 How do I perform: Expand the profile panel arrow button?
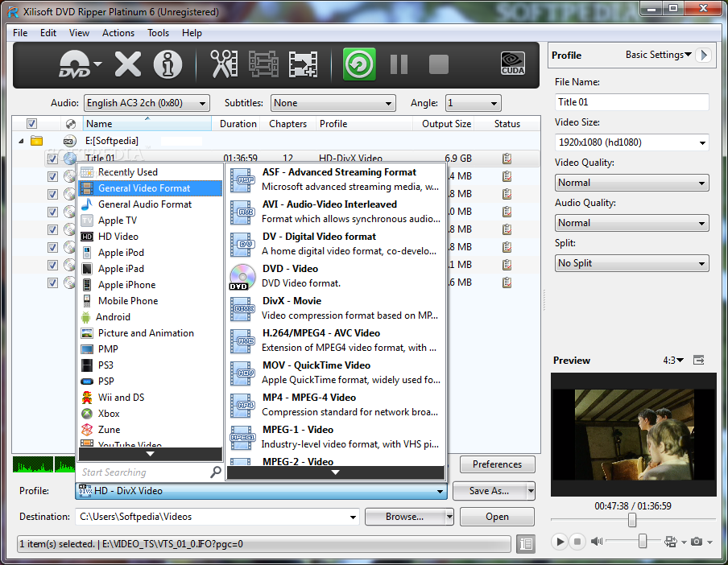click(704, 55)
